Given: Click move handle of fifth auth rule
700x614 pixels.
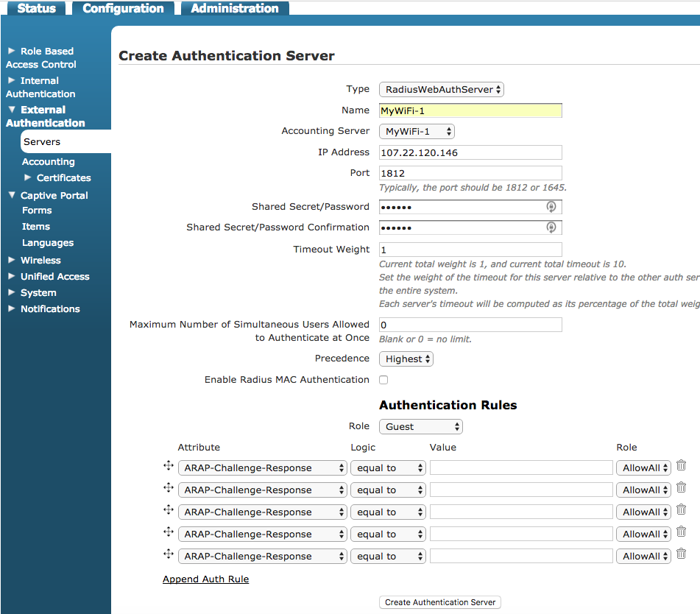Looking at the screenshot, I should [169, 554].
